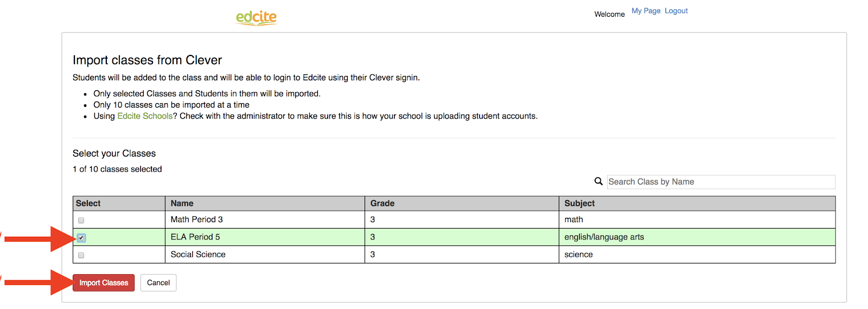Click the Grade column header
This screenshot has height=309, width=868.
pyautogui.click(x=382, y=203)
